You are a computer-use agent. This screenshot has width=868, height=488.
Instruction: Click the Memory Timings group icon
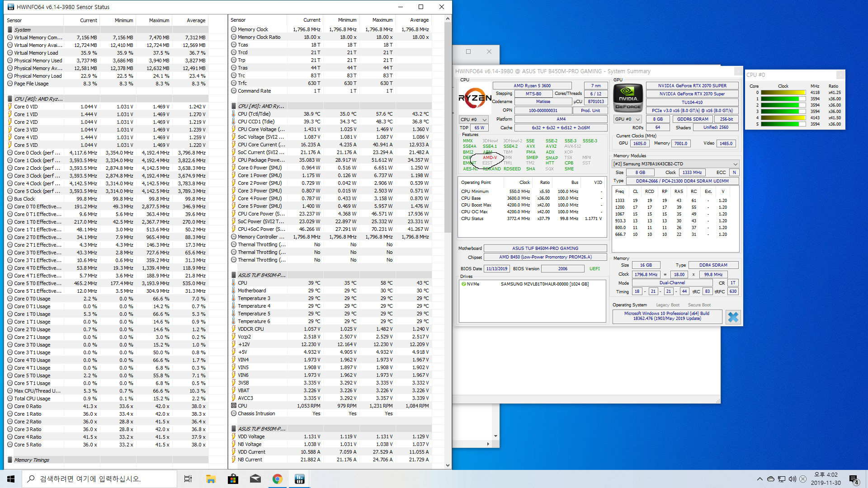click(10, 460)
